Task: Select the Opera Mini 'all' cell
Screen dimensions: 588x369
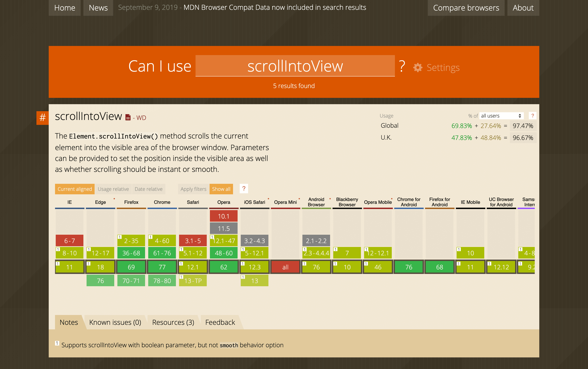Action: point(285,267)
